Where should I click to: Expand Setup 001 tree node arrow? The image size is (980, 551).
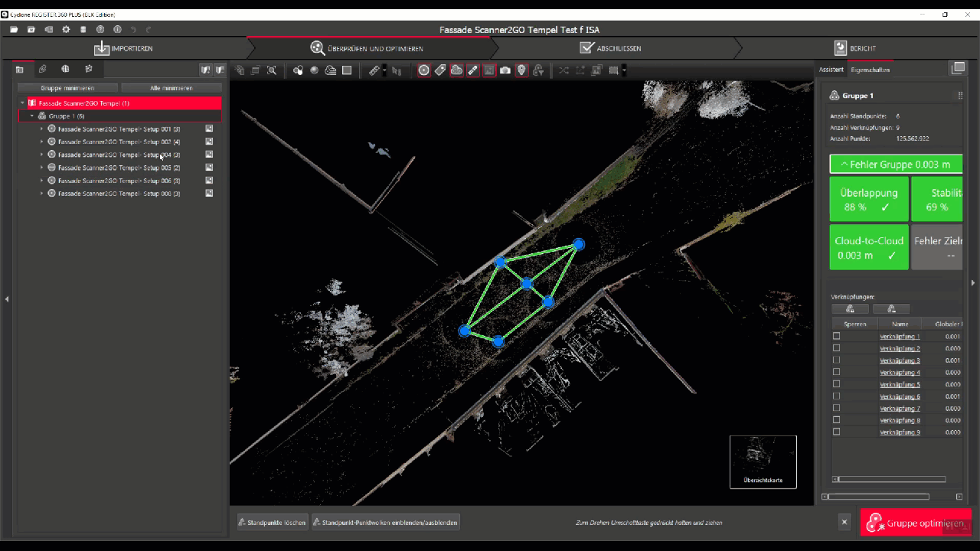41,129
